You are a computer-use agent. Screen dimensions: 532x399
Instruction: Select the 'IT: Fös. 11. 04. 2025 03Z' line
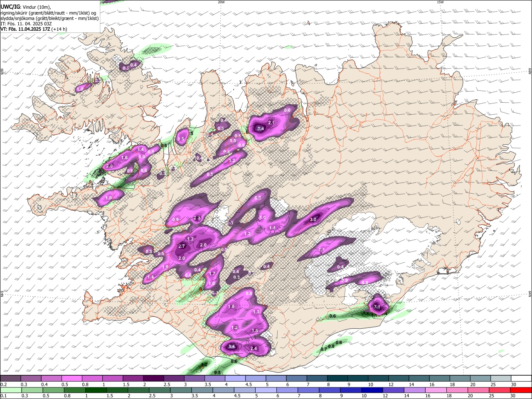[26, 24]
